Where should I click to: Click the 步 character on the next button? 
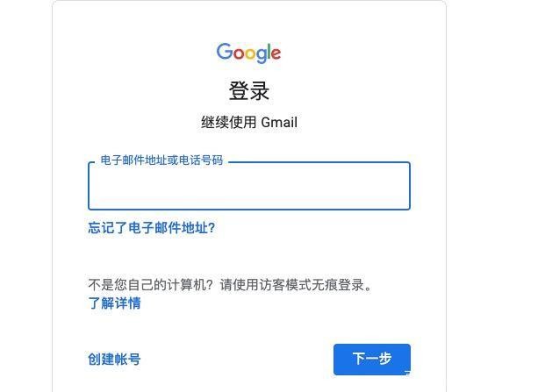click(385, 359)
